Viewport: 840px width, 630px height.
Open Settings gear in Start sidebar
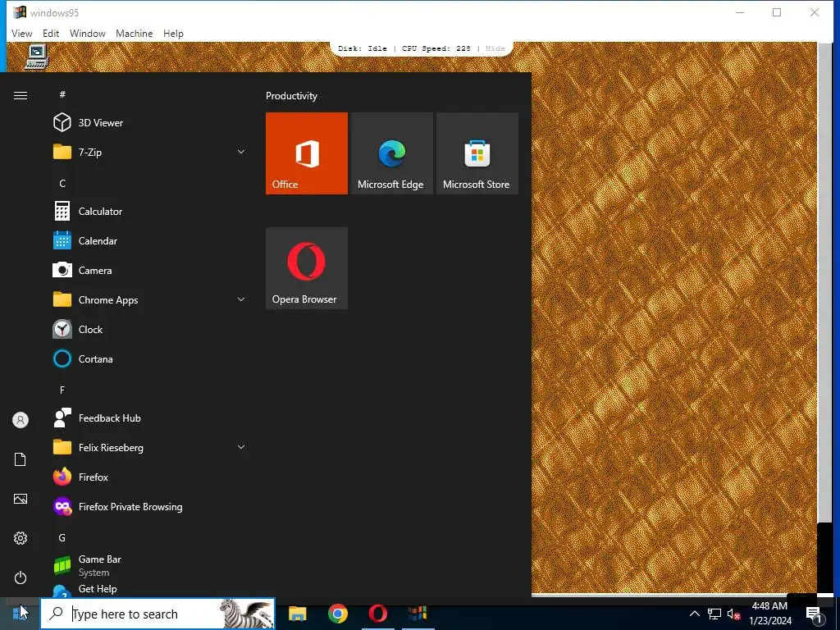coord(21,538)
